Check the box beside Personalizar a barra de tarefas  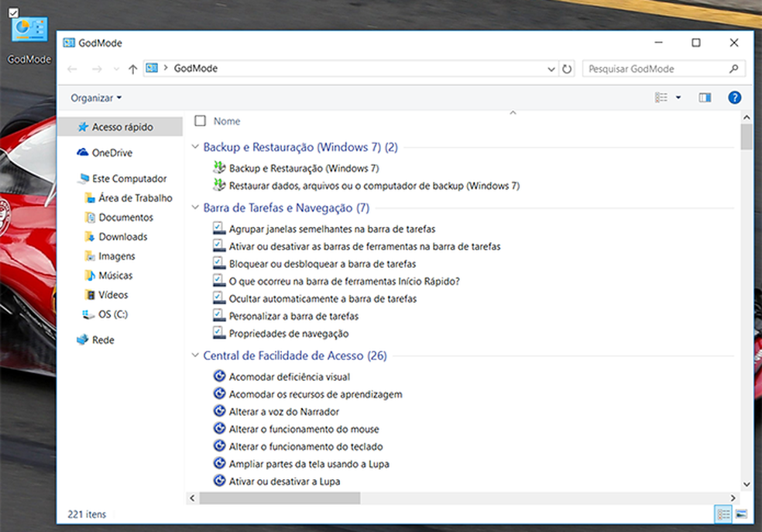[x=219, y=316]
